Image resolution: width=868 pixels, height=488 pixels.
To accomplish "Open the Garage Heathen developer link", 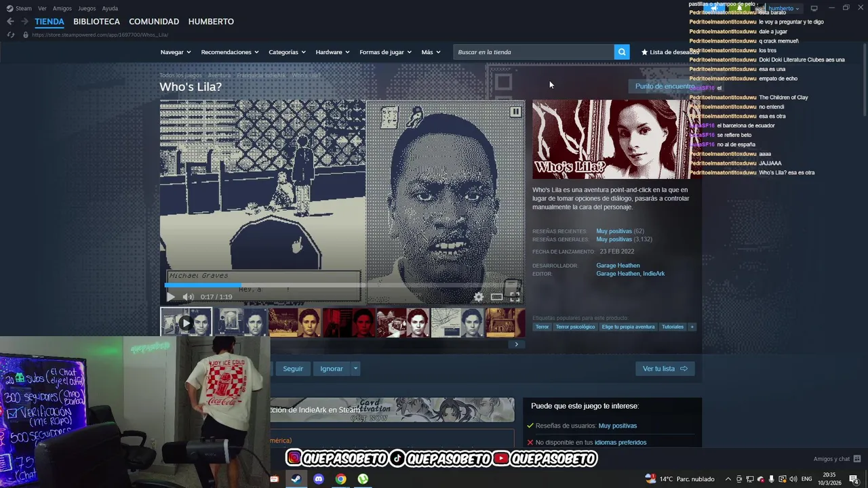I will pyautogui.click(x=618, y=266).
